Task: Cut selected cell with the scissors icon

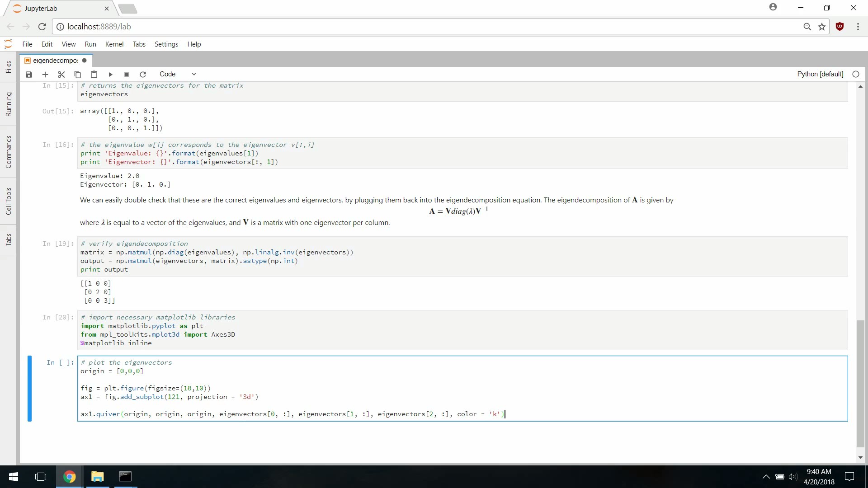Action: pyautogui.click(x=61, y=74)
